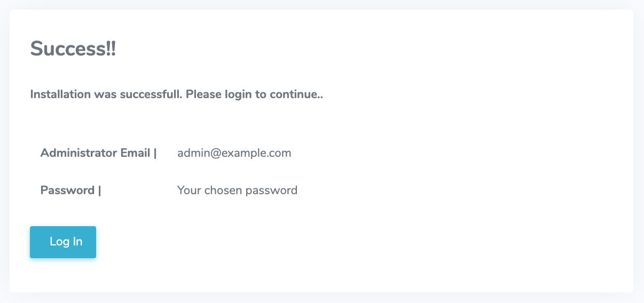Click the bold Password label

click(67, 190)
